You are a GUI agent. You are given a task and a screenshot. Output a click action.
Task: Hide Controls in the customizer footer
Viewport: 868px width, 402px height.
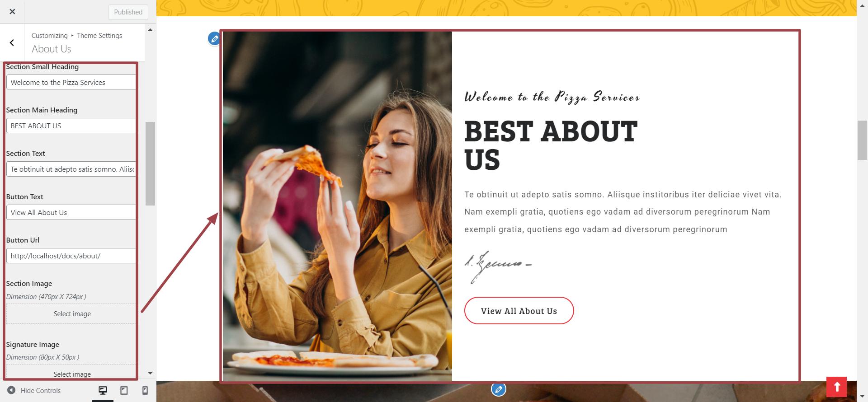pyautogui.click(x=34, y=390)
